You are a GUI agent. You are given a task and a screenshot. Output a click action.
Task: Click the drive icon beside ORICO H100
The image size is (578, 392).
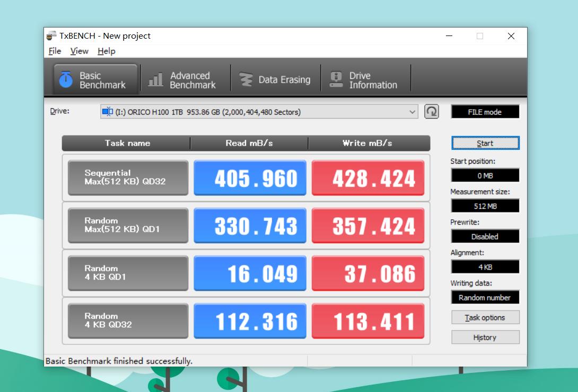pos(108,112)
